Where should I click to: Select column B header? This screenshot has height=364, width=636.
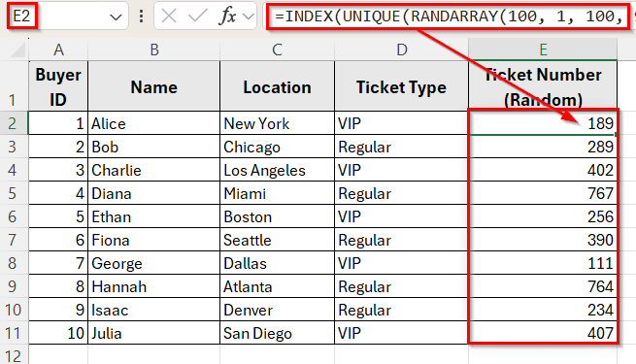pyautogui.click(x=154, y=50)
